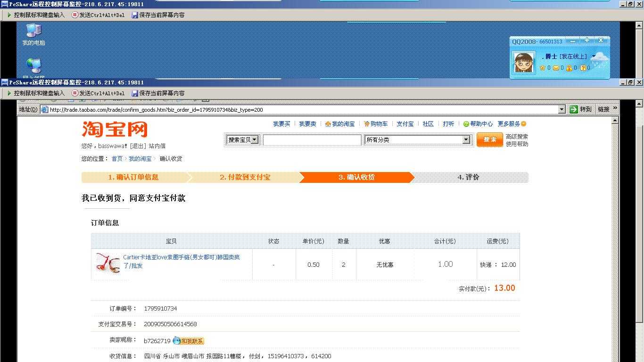Image resolution: width=644 pixels, height=362 pixels.
Task: Click the orange 搜索 search button
Action: click(x=490, y=140)
